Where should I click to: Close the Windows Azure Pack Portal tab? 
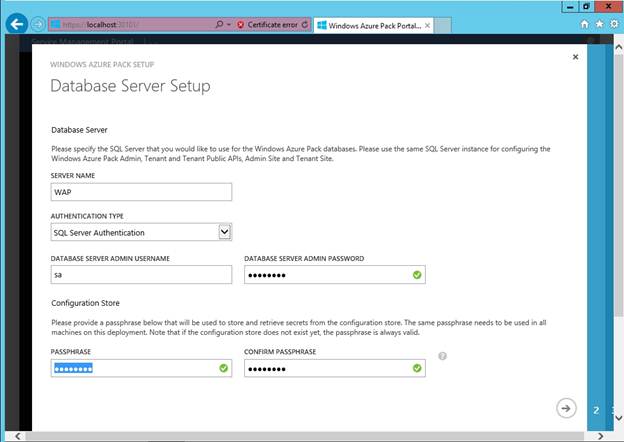(427, 25)
